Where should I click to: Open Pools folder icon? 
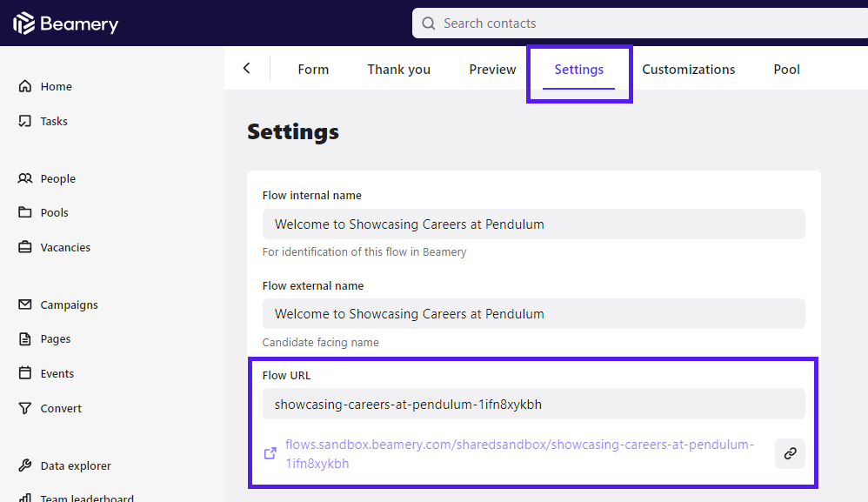pos(25,212)
